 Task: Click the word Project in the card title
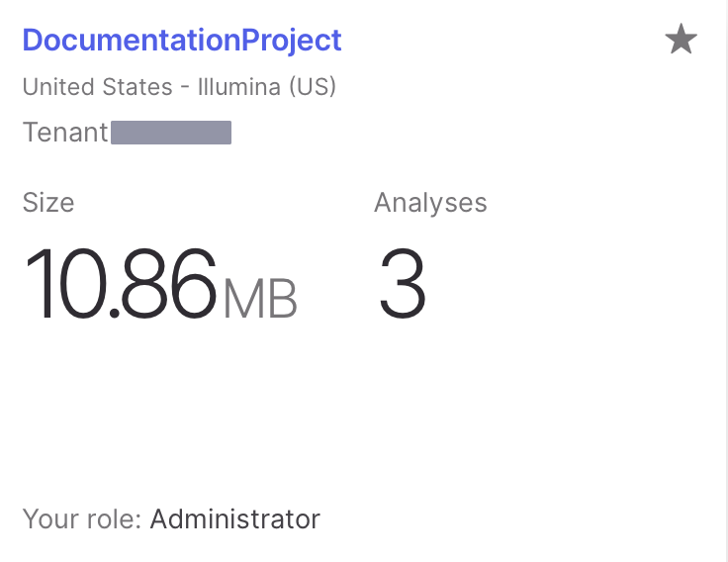[x=292, y=41]
